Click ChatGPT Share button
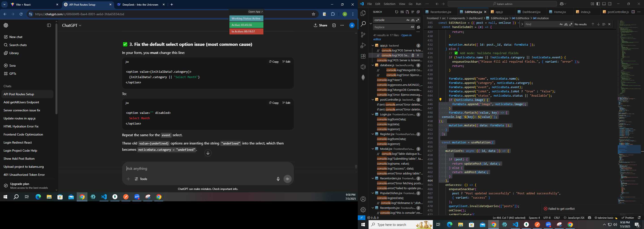Viewport: 644px width, 229px height. tap(320, 25)
